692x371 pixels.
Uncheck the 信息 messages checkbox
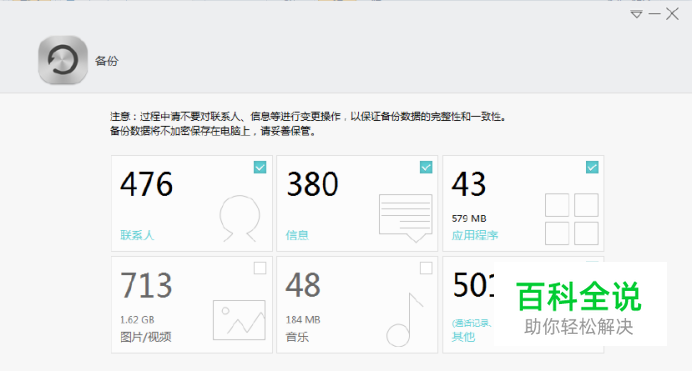[426, 167]
